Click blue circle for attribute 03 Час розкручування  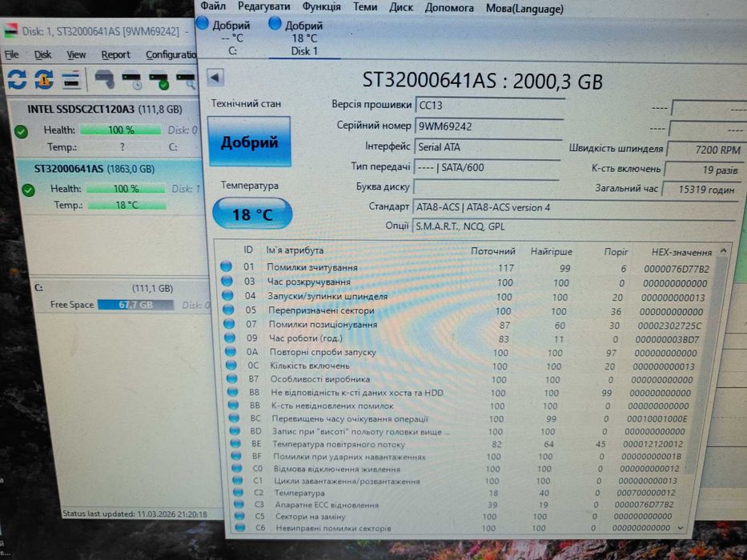pyautogui.click(x=227, y=281)
